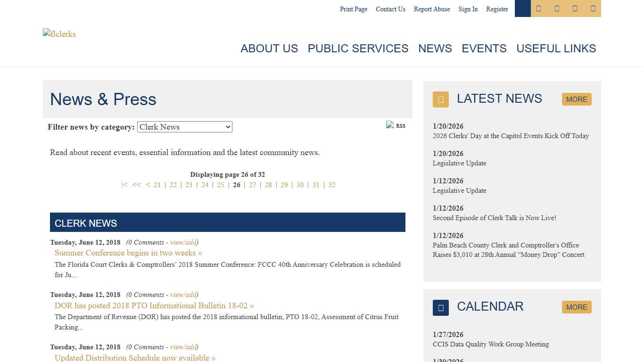Open the NEWS menu item
The image size is (644, 362).
click(435, 49)
